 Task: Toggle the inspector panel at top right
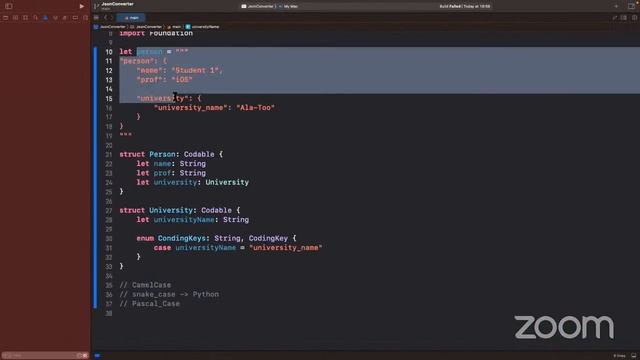tap(631, 6)
